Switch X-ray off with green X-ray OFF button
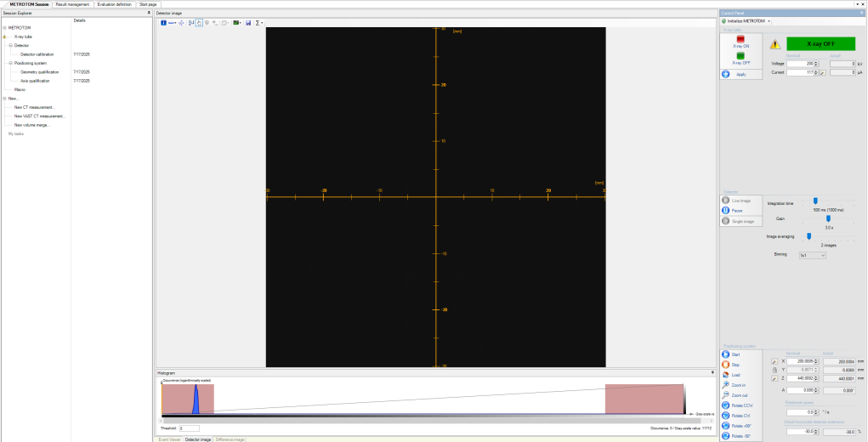868x442 pixels. point(740,56)
